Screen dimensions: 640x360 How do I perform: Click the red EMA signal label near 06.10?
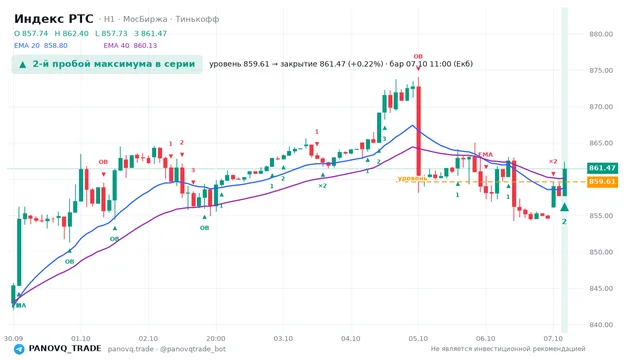click(x=486, y=154)
